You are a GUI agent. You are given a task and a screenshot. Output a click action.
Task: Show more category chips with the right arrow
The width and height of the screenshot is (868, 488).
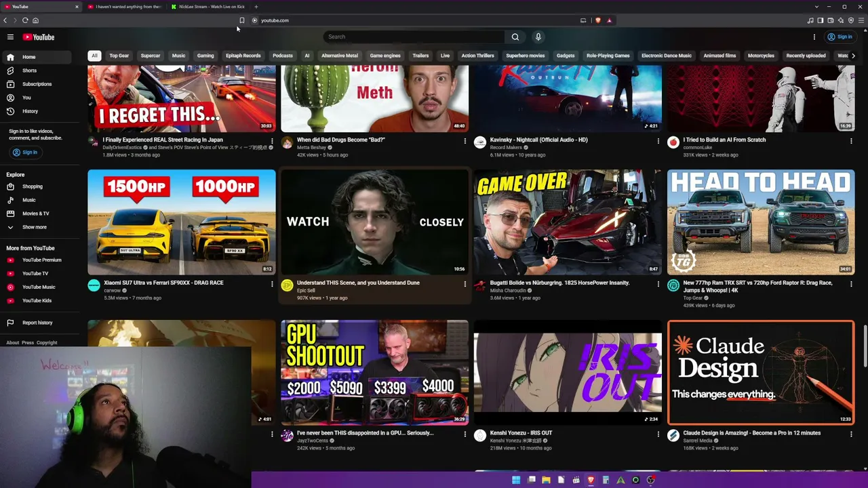tap(853, 56)
